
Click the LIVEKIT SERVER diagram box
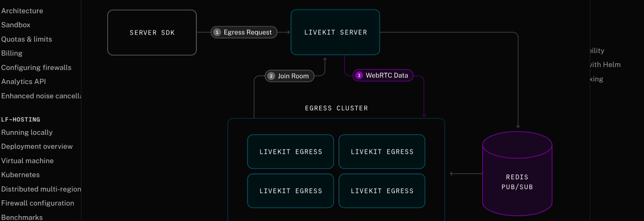coord(335,32)
